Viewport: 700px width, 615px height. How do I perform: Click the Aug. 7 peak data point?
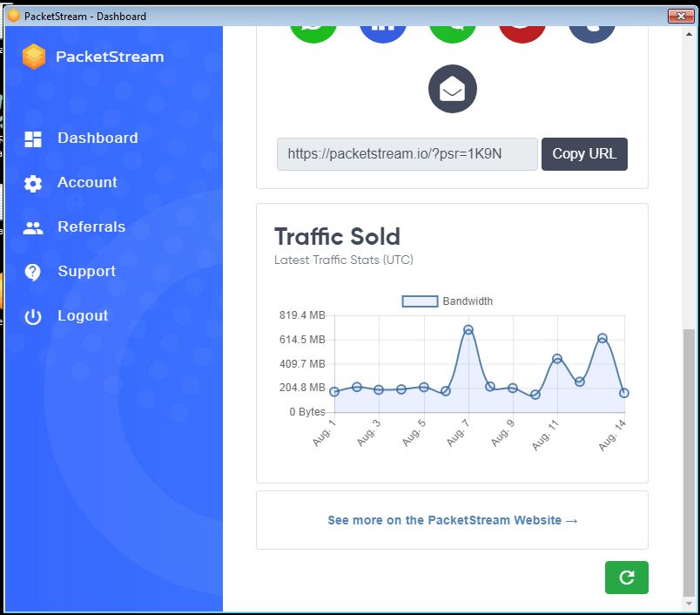[468, 330]
